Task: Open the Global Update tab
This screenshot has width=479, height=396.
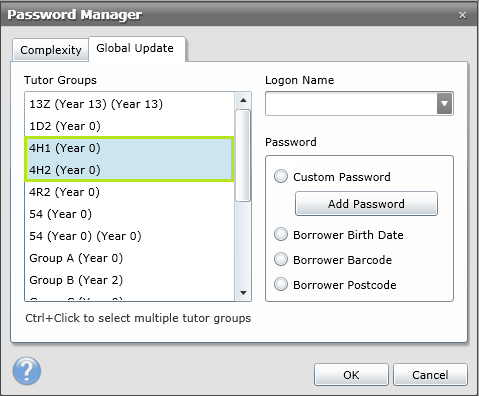Action: pyautogui.click(x=135, y=49)
